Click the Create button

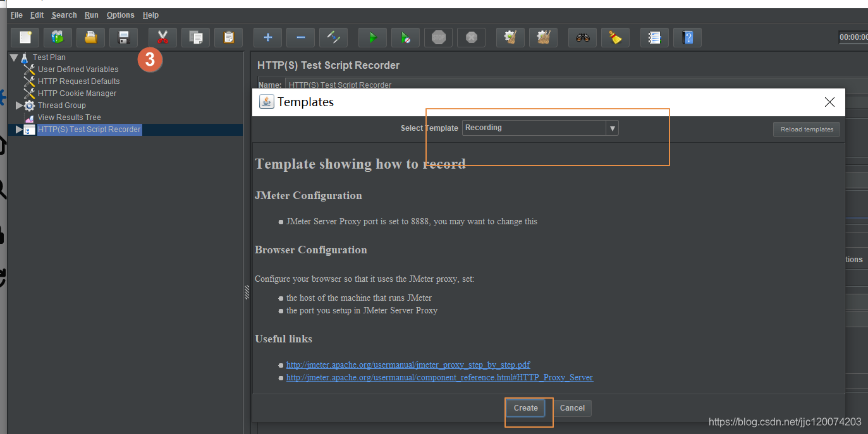526,408
